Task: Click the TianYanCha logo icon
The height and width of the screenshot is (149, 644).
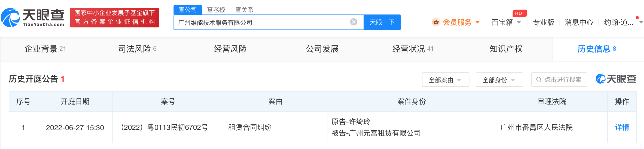Action: (10, 18)
